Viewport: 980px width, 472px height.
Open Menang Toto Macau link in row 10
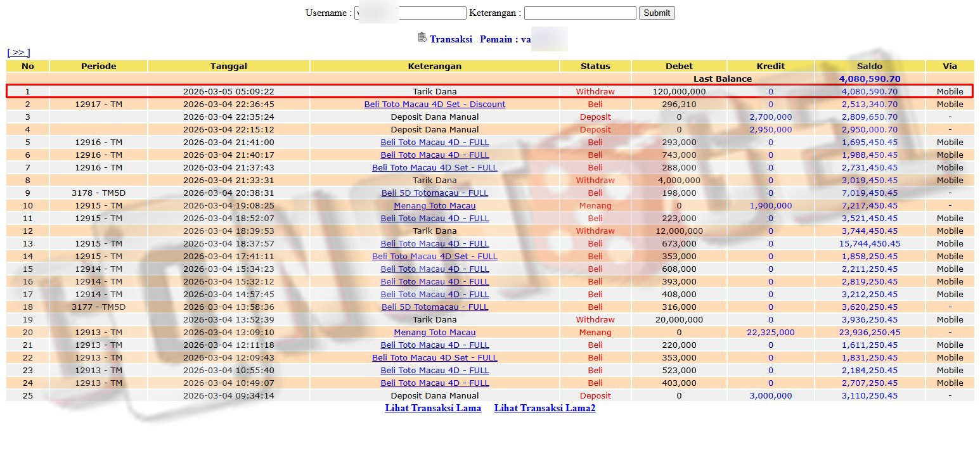434,205
